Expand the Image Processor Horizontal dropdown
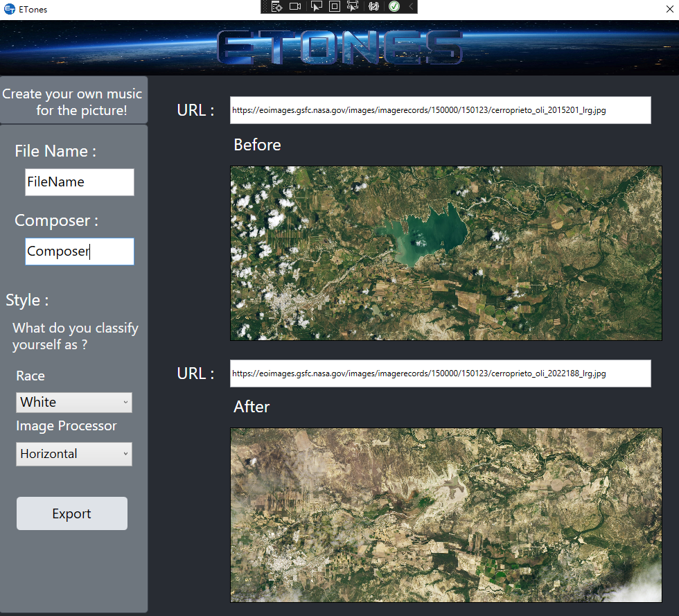679x616 pixels. pyautogui.click(x=74, y=455)
